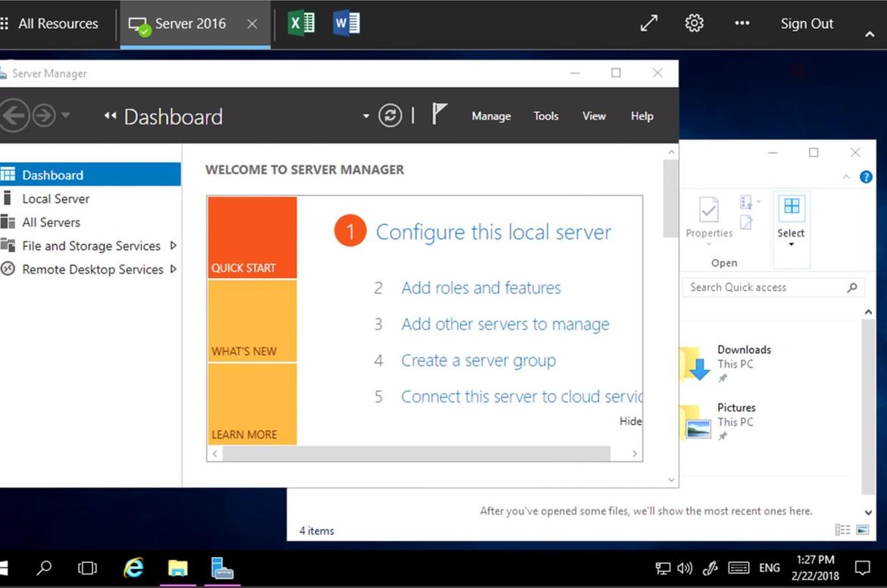Click Sign Out in the top bar
This screenshot has width=887, height=588.
coord(807,23)
